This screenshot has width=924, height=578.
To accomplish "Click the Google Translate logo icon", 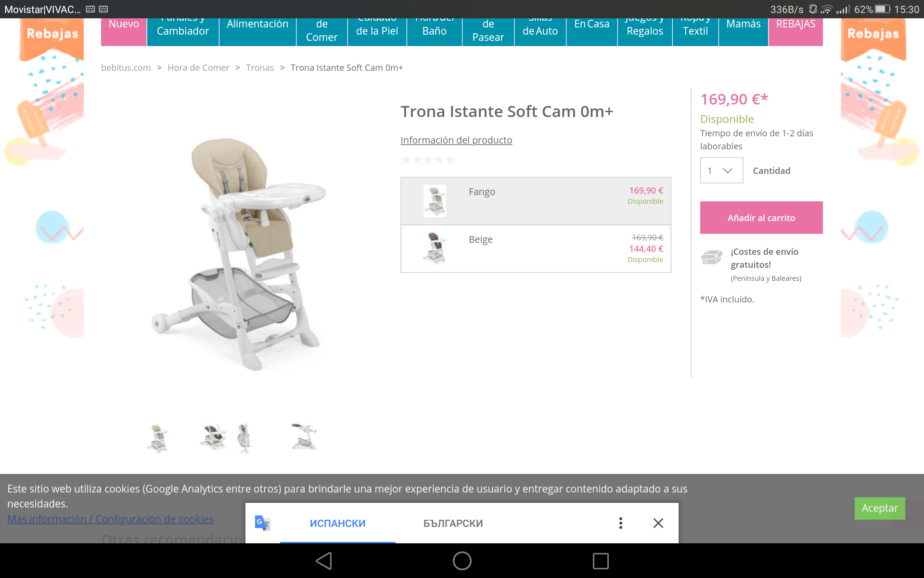I will (262, 523).
